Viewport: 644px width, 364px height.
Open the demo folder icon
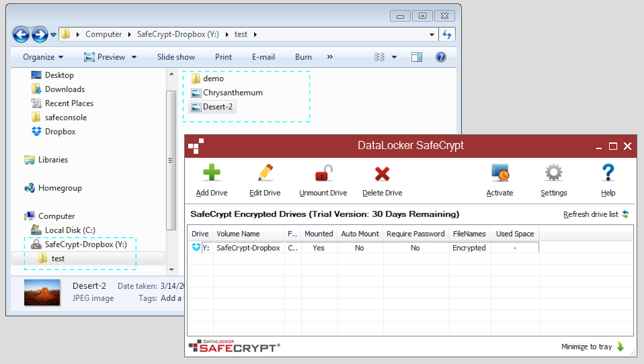196,78
